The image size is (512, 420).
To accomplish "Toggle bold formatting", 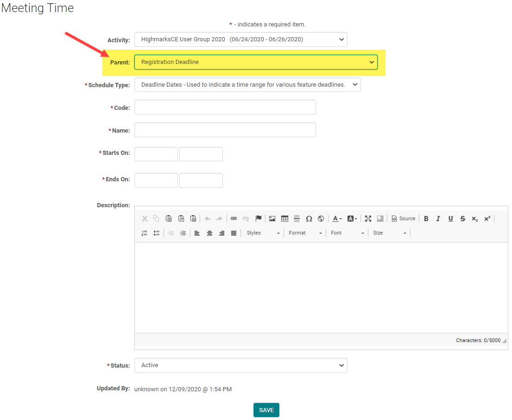I will 426,219.
